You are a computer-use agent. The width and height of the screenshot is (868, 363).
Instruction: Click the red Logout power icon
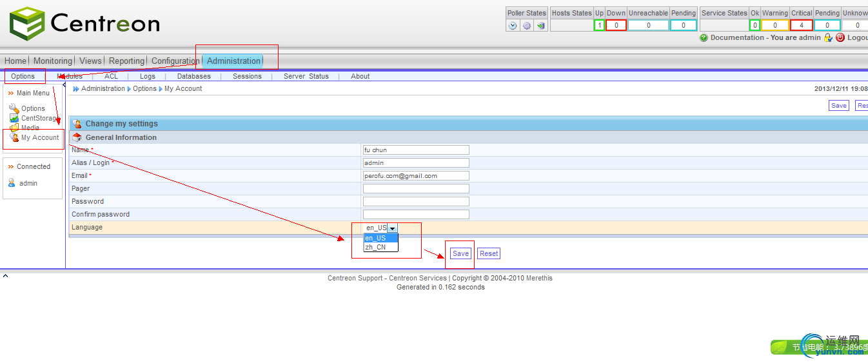tap(840, 37)
